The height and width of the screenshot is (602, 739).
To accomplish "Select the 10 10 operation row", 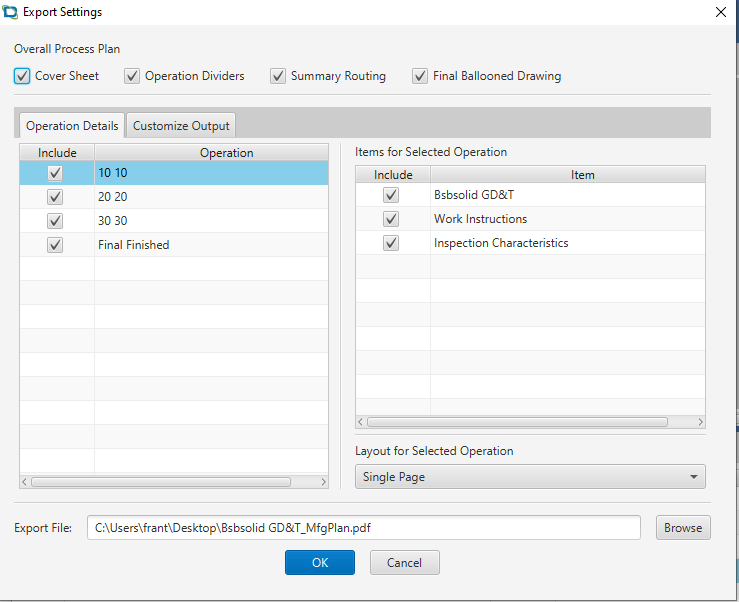I will tap(174, 173).
